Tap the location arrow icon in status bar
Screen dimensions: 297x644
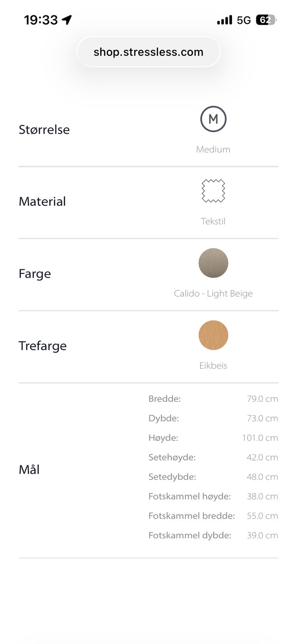click(67, 20)
